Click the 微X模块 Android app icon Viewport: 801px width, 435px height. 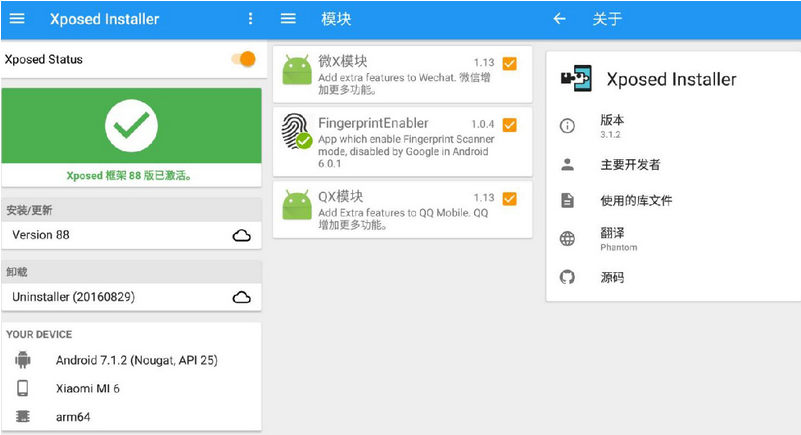tap(297, 70)
